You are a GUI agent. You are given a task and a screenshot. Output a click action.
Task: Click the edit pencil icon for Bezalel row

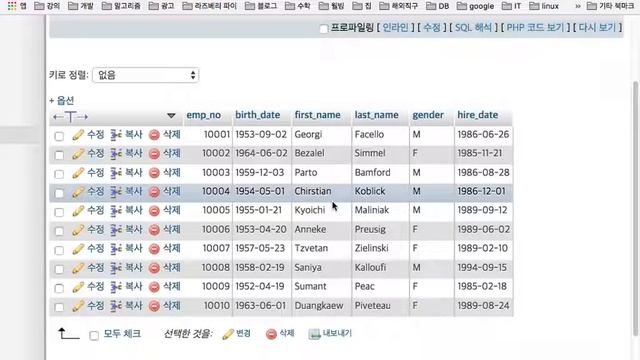click(x=78, y=154)
